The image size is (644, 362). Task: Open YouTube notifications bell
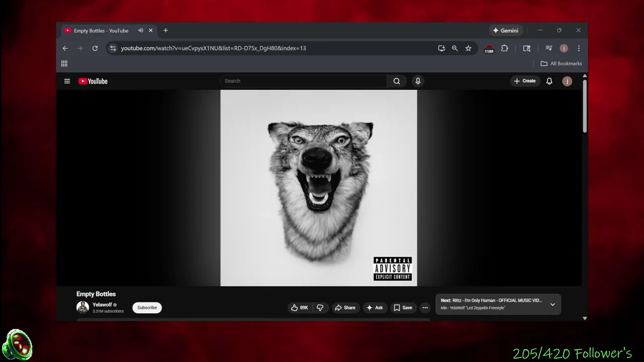(549, 81)
